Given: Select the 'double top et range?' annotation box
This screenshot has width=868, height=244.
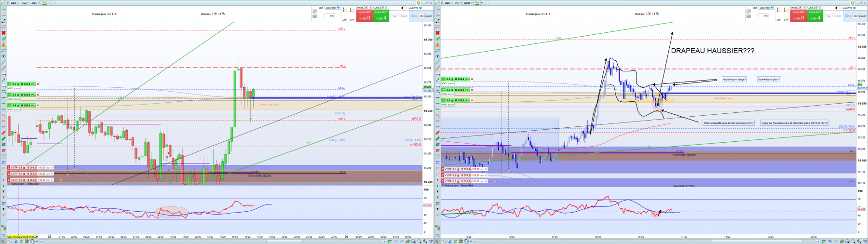Looking at the screenshot, I should click(734, 79).
